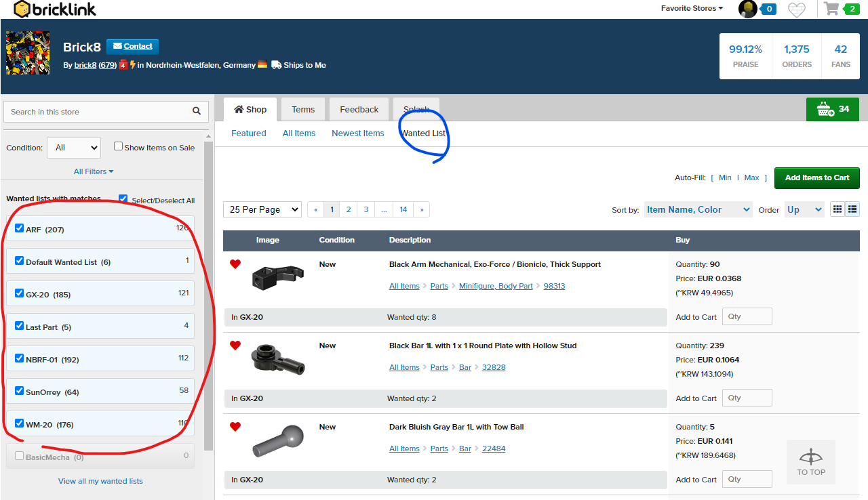Click Auto-Fill Min link

[x=725, y=178]
